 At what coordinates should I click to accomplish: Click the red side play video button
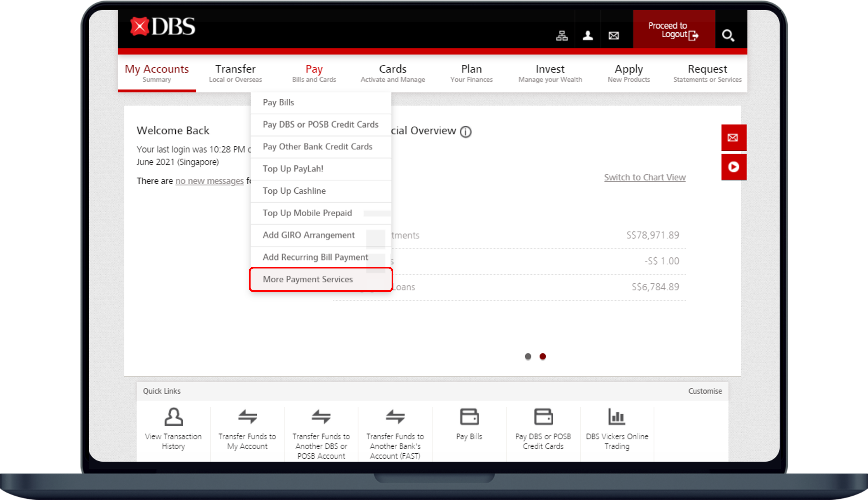coord(734,167)
